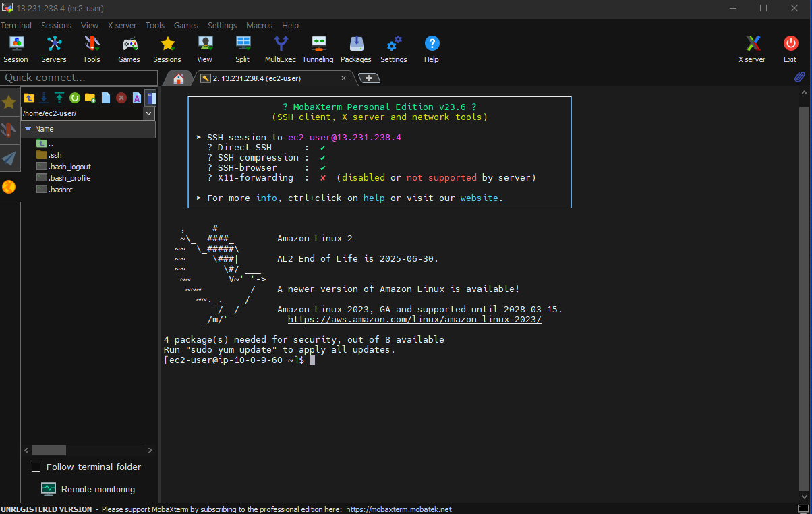Click the red delete files icon

pos(121,98)
